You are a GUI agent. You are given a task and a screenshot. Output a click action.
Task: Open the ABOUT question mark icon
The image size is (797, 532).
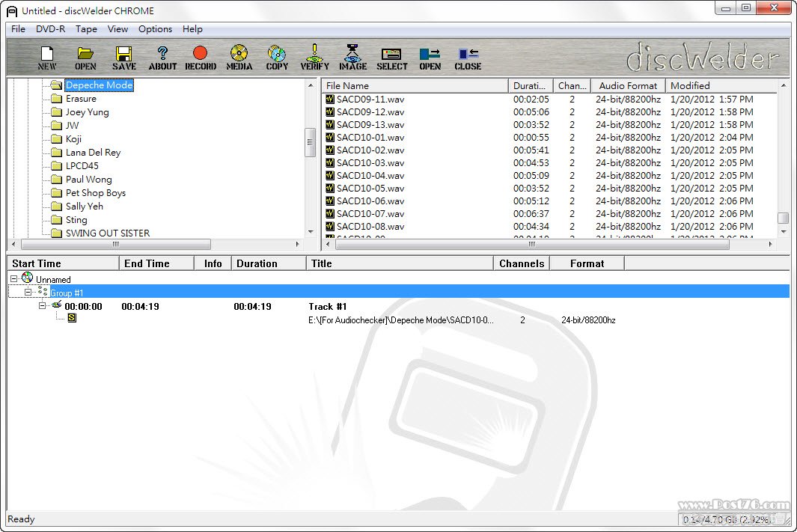pos(162,58)
